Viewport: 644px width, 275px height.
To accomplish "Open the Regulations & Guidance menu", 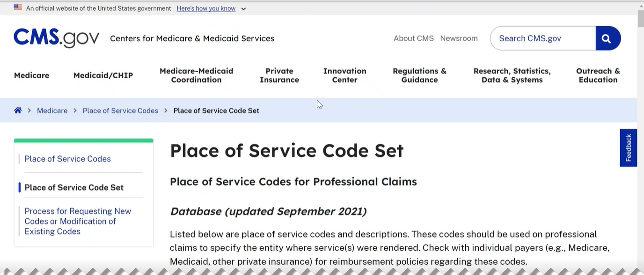I will click(419, 75).
